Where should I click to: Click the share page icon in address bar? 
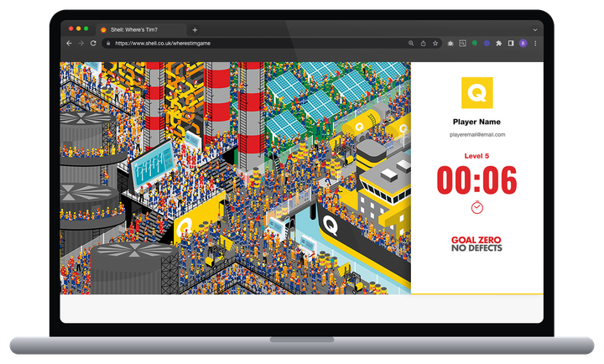coord(423,44)
